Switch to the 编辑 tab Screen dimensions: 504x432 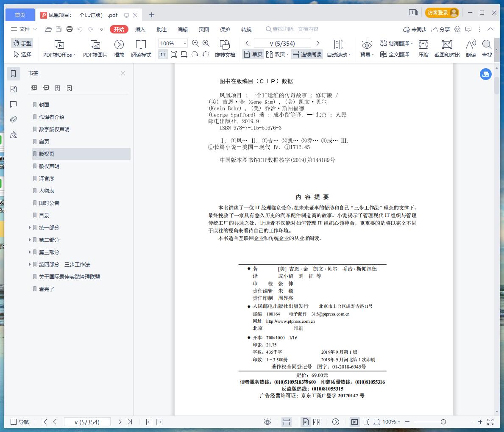[x=183, y=29]
